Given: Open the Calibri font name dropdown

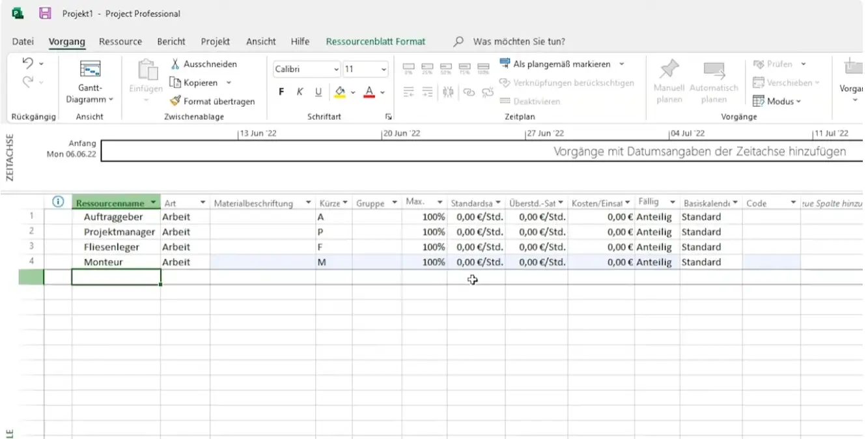Looking at the screenshot, I should (x=336, y=69).
